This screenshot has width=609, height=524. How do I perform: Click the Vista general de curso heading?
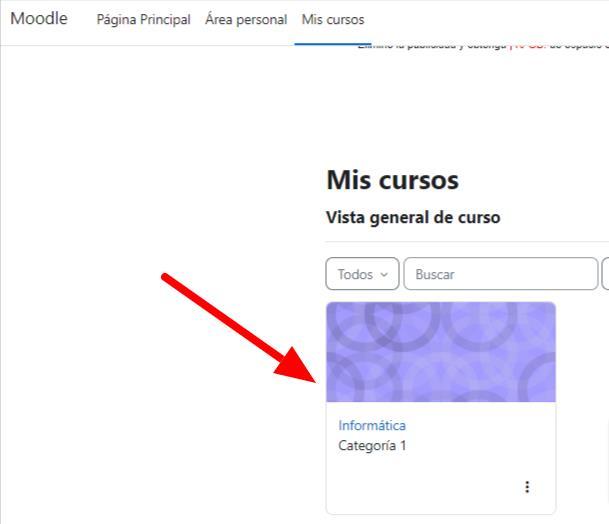click(x=413, y=218)
